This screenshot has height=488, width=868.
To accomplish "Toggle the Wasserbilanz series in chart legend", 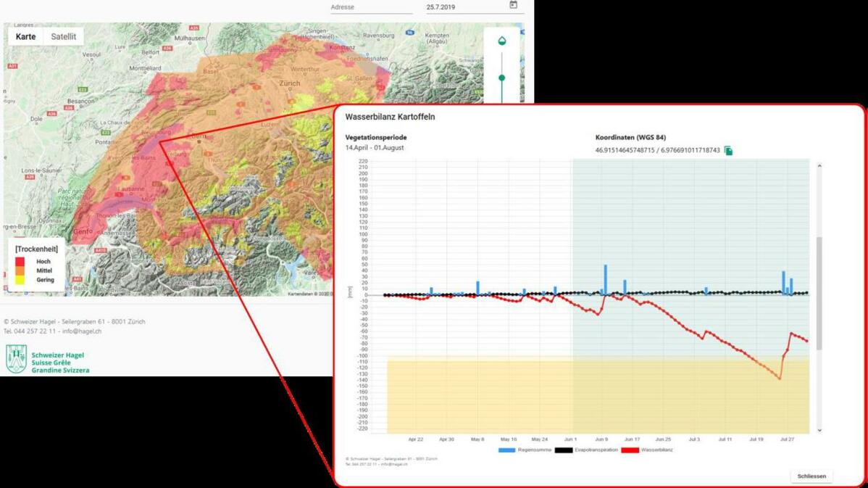I will [647, 450].
